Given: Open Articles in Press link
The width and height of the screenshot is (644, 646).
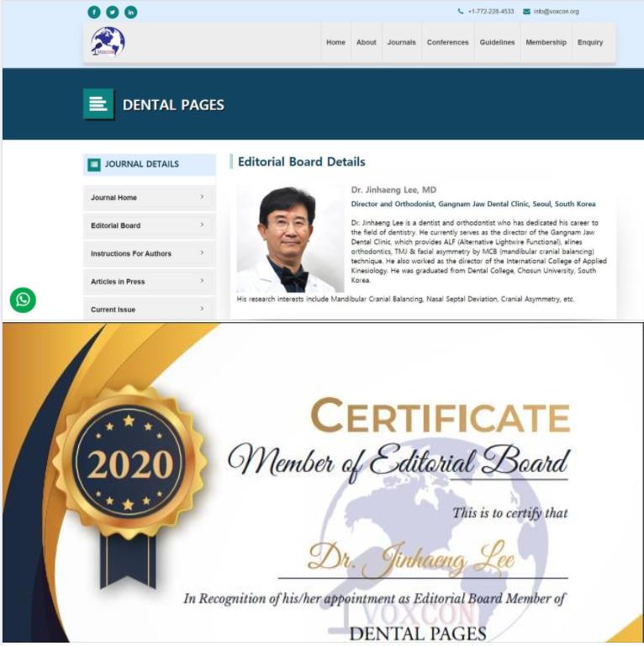Looking at the screenshot, I should pos(149,282).
